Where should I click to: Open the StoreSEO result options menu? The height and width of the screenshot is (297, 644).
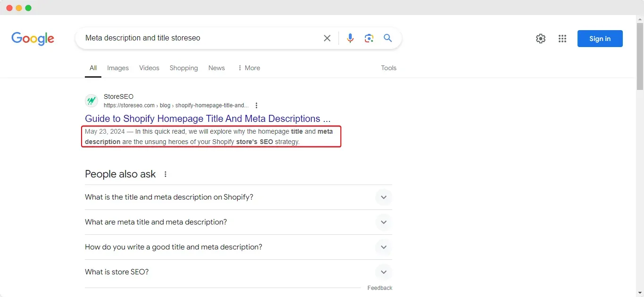[x=256, y=105]
